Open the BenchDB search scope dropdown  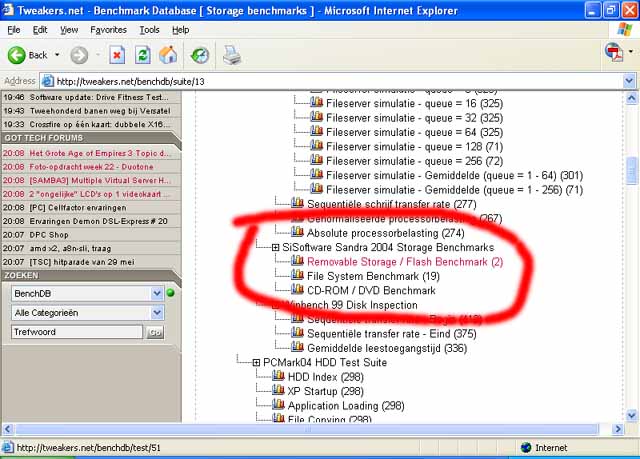point(87,293)
